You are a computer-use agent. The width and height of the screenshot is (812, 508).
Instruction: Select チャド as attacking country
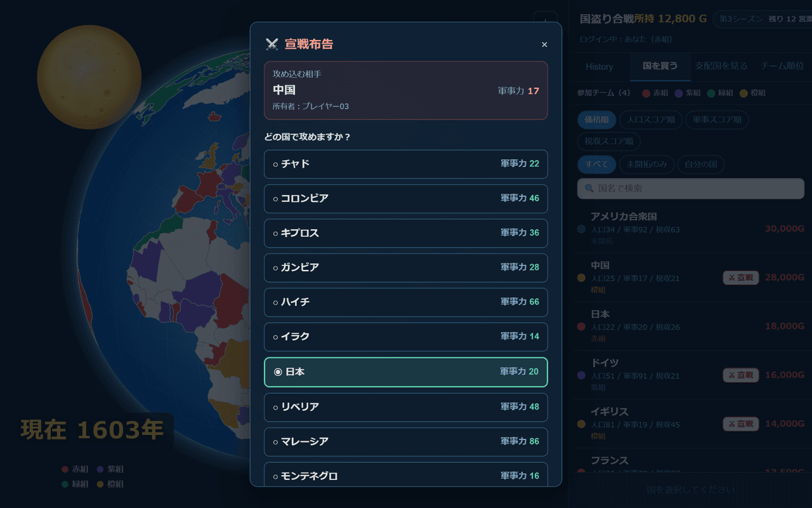406,164
